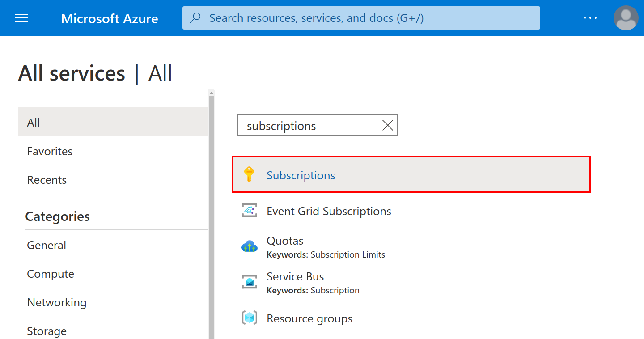Open the user account avatar
Viewport: 644px width, 339px height.
(x=626, y=18)
